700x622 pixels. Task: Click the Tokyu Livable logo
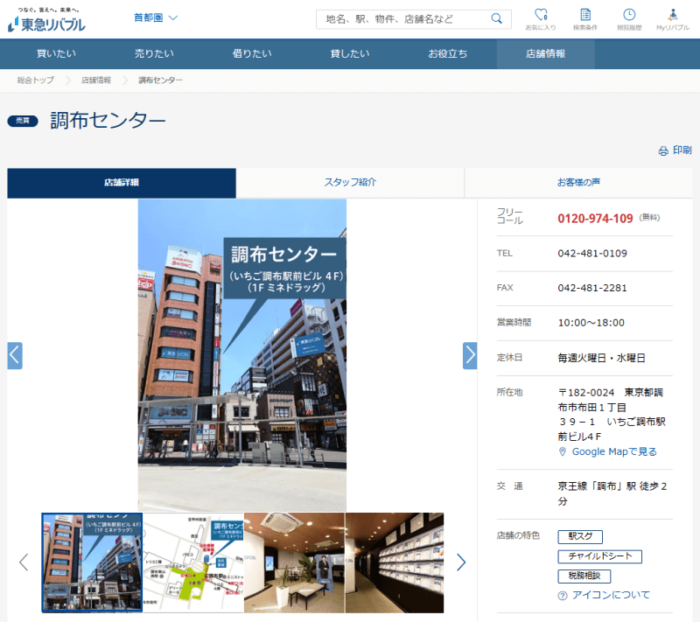46,20
